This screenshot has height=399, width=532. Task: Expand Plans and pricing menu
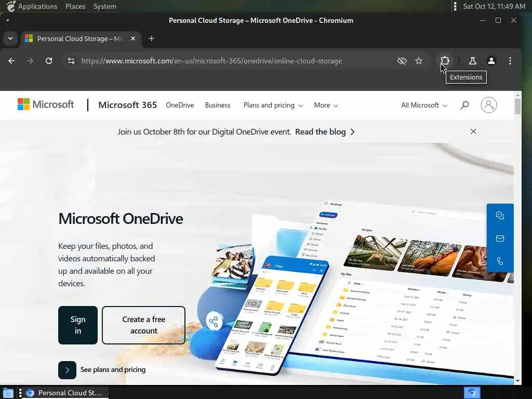[x=273, y=105]
